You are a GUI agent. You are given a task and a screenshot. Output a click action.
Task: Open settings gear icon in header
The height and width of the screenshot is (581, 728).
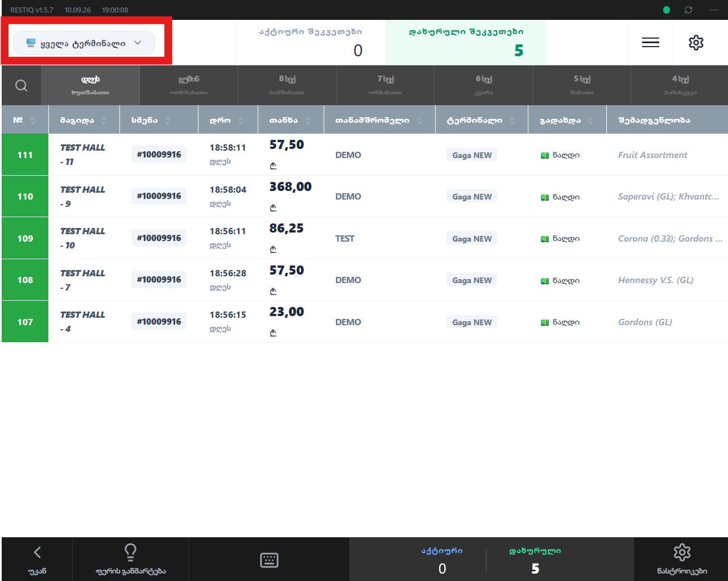[x=696, y=43]
